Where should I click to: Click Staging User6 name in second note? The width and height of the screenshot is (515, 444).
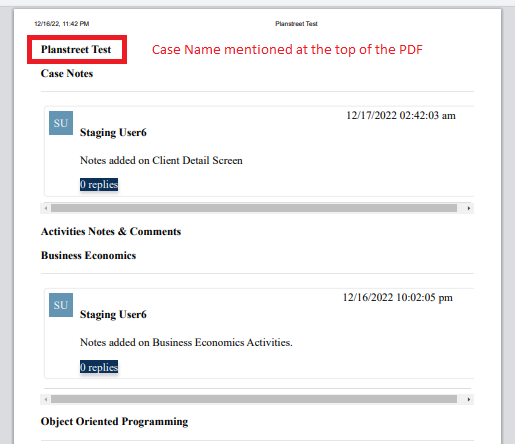point(113,315)
